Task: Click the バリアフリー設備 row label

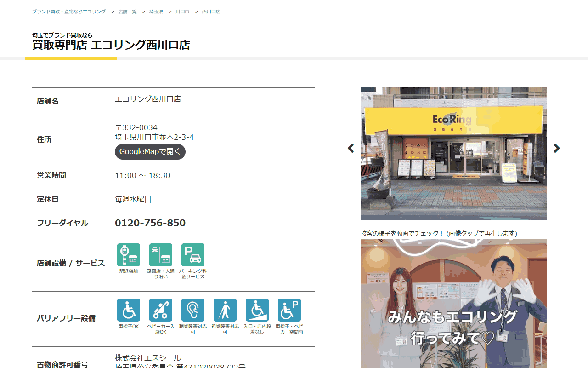Action: point(66,318)
